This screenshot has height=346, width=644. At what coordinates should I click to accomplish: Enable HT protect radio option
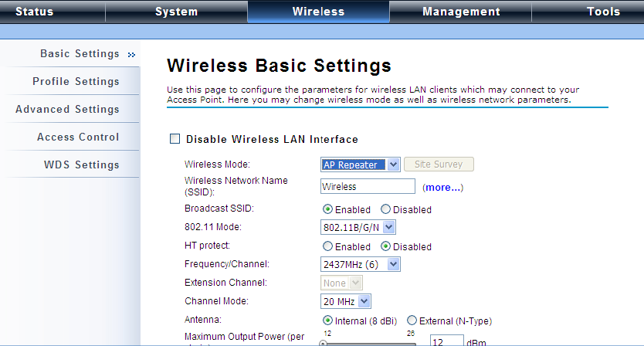click(x=327, y=247)
